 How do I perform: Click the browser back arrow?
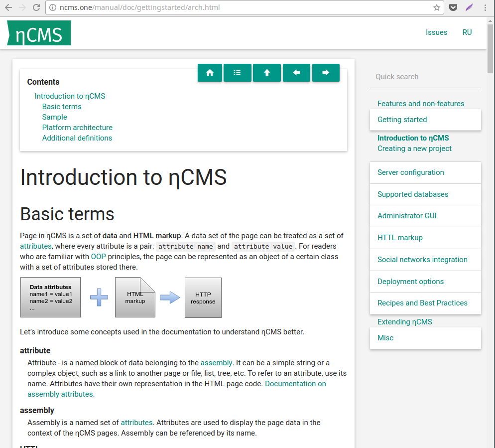[8, 7]
